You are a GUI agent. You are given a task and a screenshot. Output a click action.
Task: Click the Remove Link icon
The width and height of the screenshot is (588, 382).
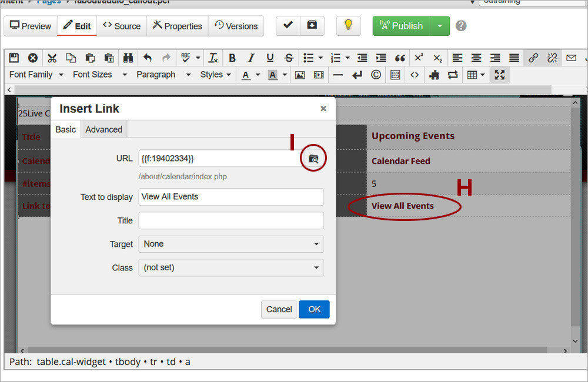[552, 58]
